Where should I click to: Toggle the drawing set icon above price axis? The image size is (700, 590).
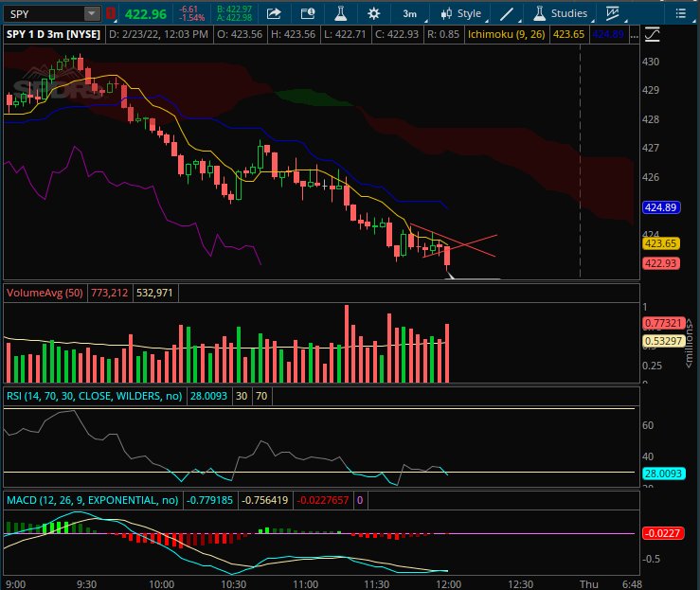click(653, 34)
